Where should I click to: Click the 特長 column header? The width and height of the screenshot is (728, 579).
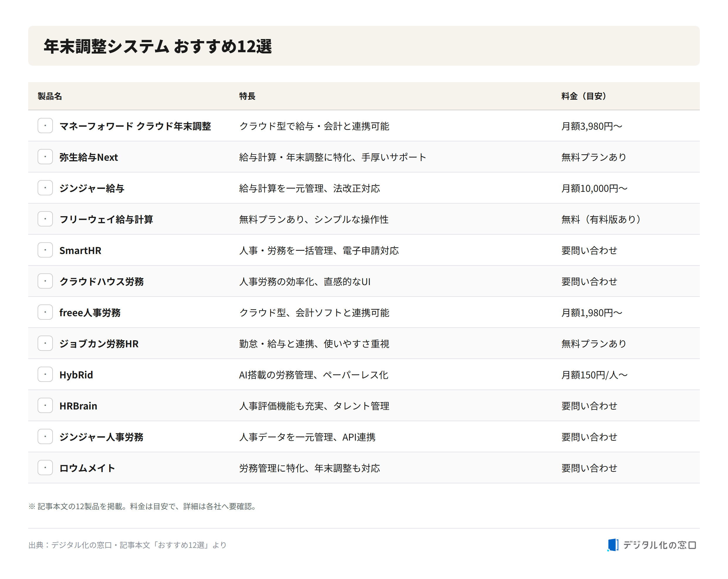pos(247,96)
